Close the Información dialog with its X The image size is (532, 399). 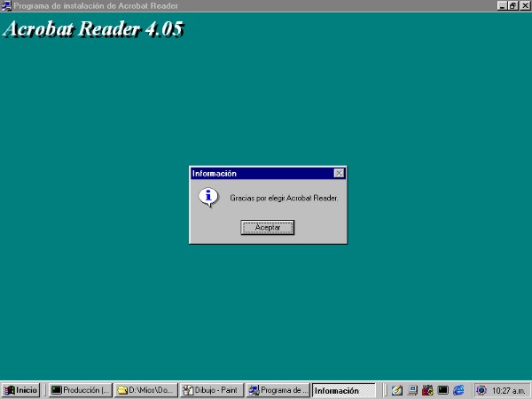tap(339, 174)
